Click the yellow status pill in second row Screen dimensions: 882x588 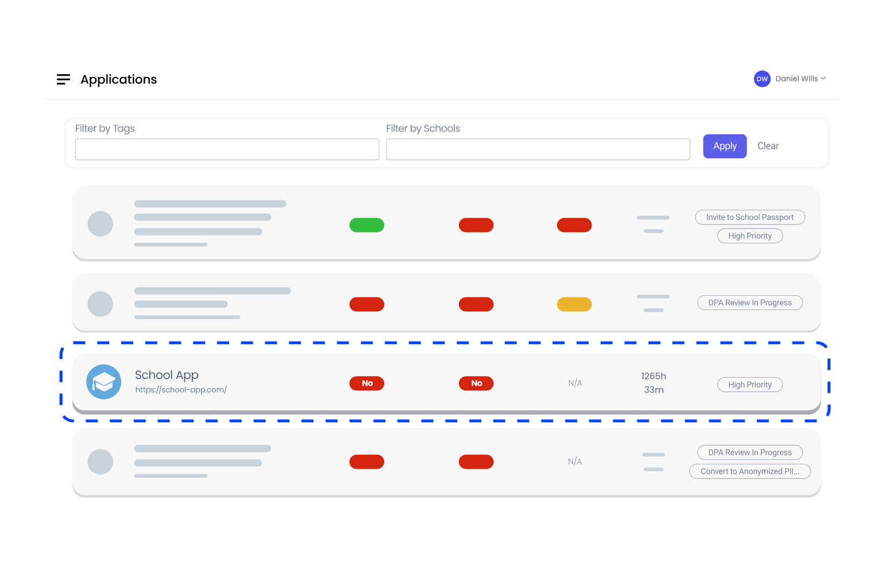574,304
